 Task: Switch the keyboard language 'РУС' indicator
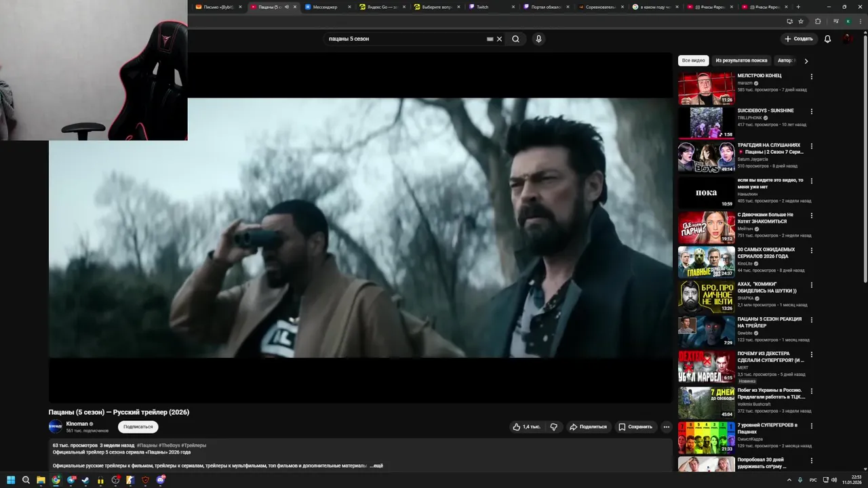(813, 480)
